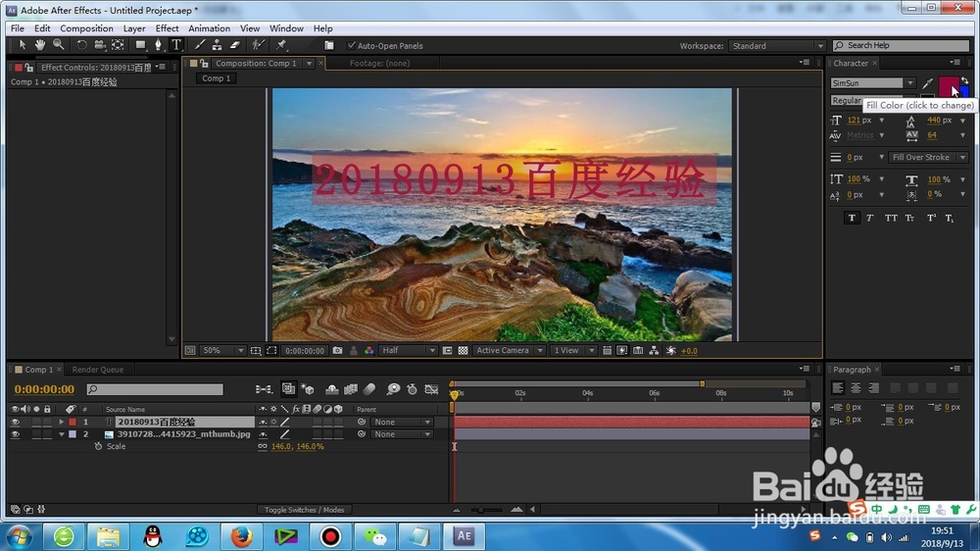Click the Brainstorm icon in timeline

tap(393, 389)
